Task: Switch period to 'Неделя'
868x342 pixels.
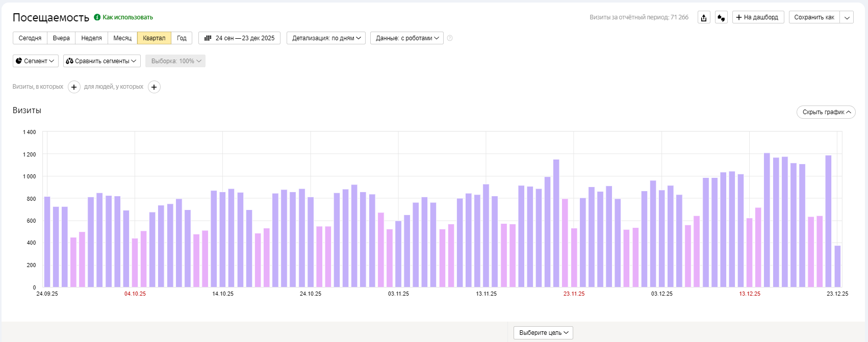Action: click(x=91, y=38)
